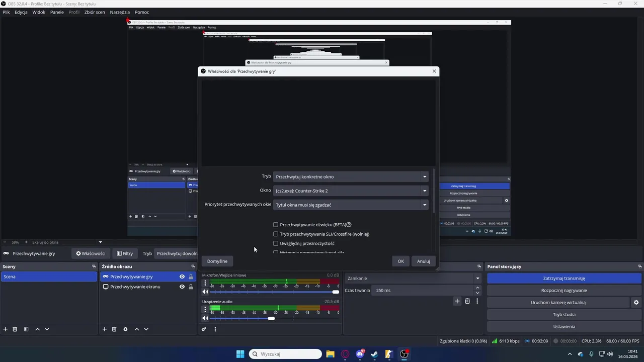
Task: Open the Zbiór scen menu
Action: [95, 12]
